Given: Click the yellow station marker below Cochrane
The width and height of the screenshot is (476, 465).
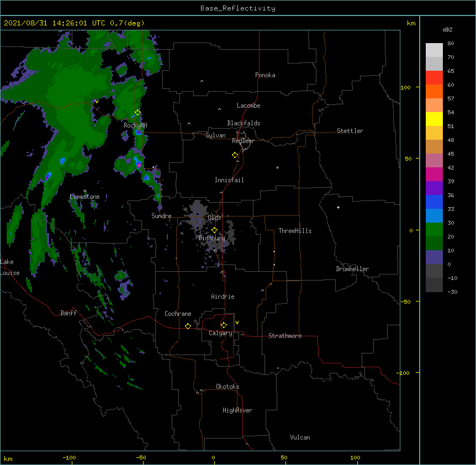Looking at the screenshot, I should pos(188,326).
